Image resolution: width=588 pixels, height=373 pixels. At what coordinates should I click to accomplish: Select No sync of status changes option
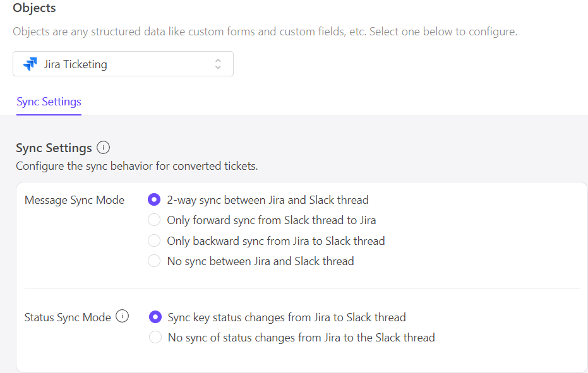(155, 338)
